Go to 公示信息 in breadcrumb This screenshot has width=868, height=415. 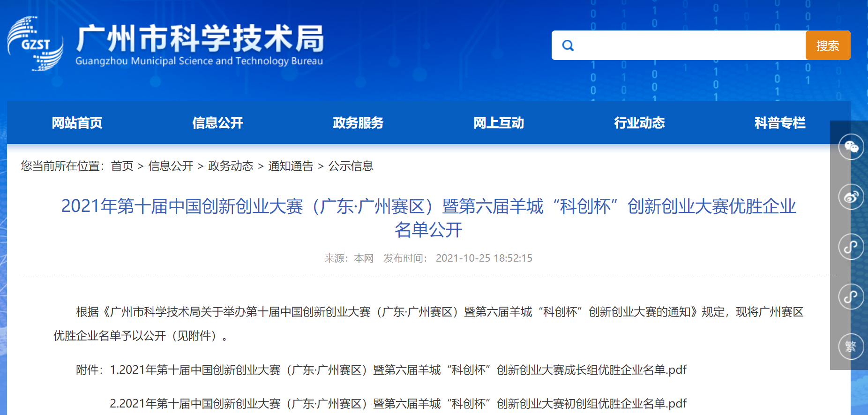(x=351, y=166)
